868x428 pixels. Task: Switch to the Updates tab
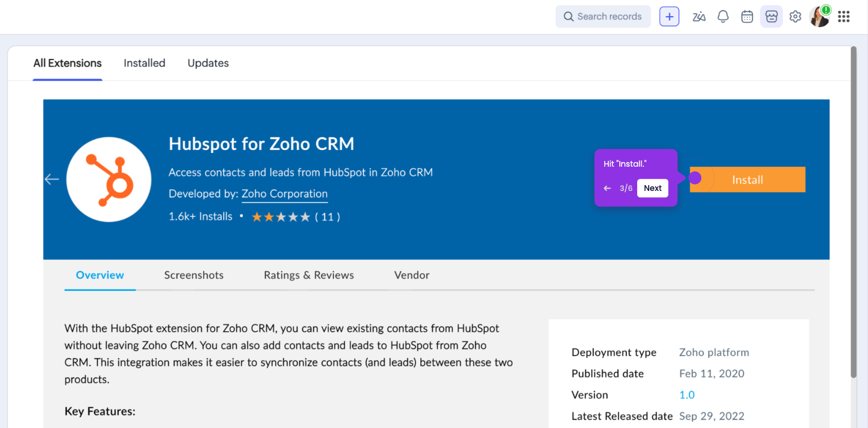coord(208,63)
